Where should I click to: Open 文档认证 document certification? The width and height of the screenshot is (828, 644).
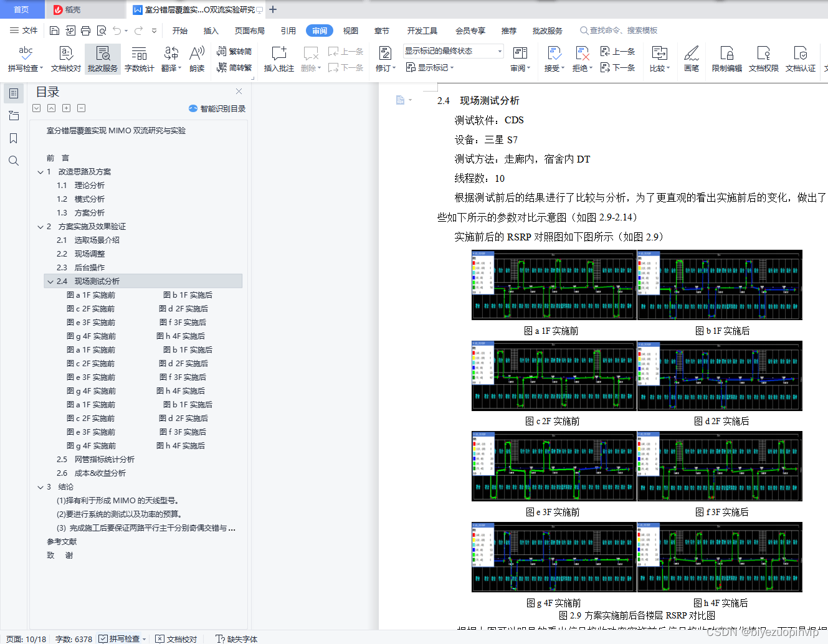tap(801, 59)
